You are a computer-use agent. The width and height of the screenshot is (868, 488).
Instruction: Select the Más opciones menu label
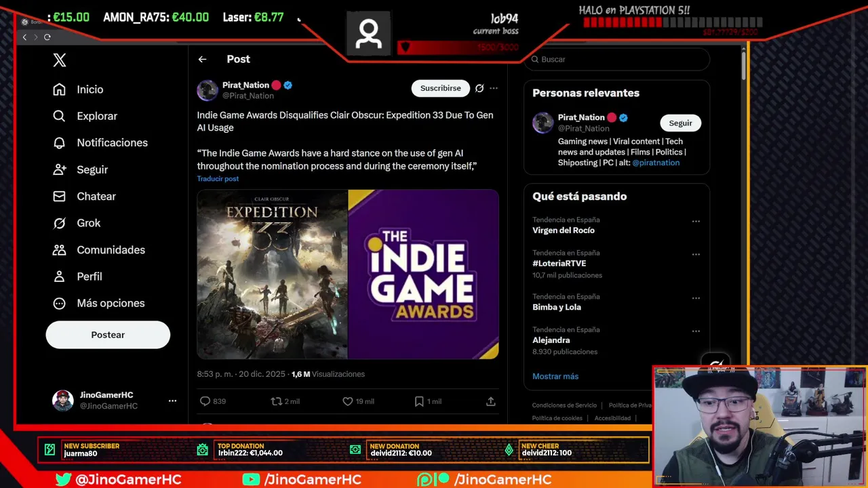pos(111,303)
